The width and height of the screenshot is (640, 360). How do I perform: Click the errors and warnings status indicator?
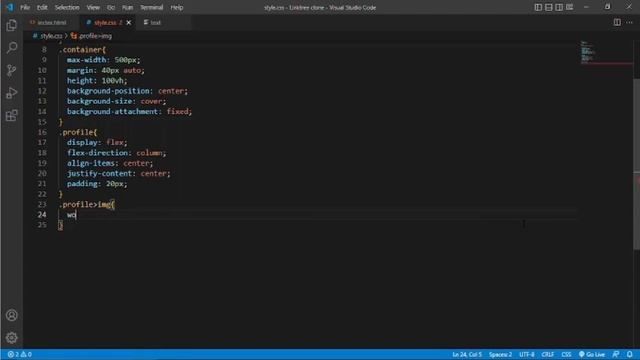pos(20,354)
